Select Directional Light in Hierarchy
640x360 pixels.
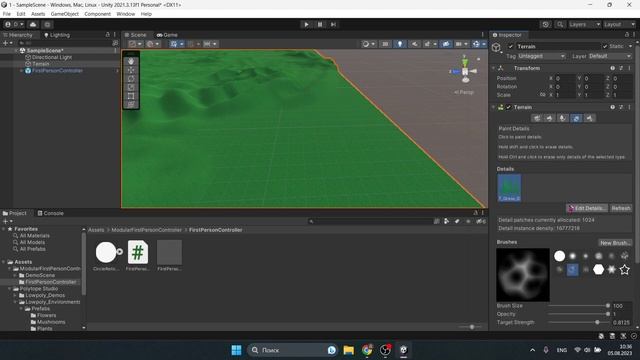pos(52,57)
